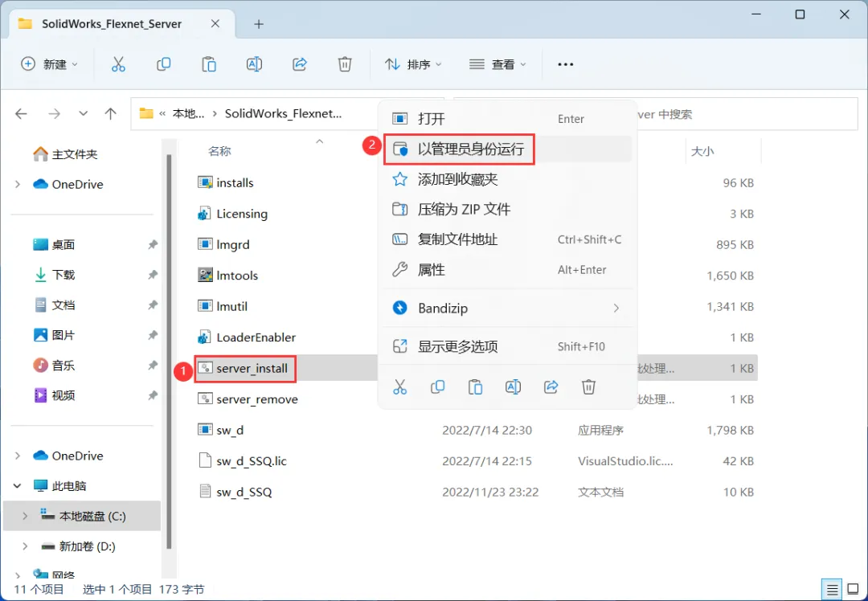This screenshot has height=601, width=868.
Task: Click the 大小 column header
Action: (702, 150)
